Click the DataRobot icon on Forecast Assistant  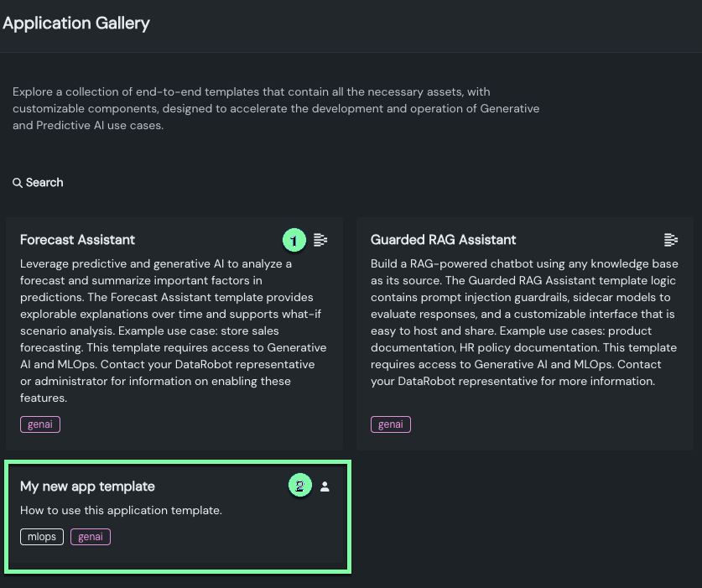[320, 241]
